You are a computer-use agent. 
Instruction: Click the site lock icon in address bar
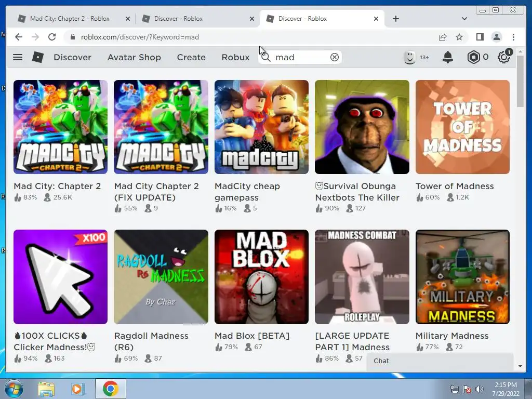pos(72,37)
